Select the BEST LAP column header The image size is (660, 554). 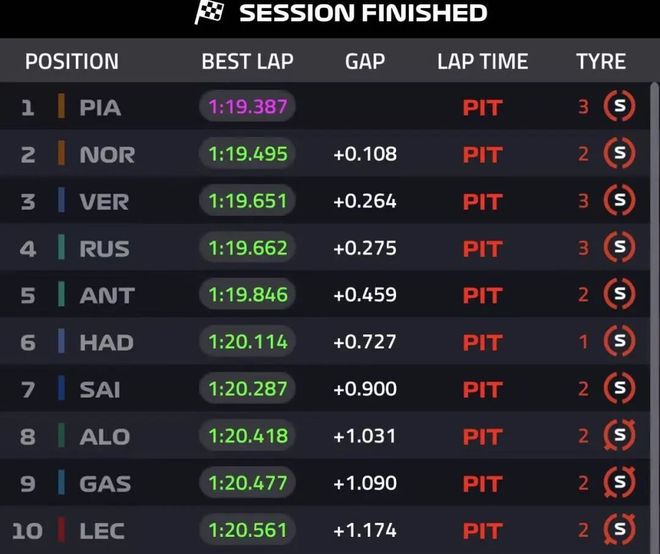[247, 61]
